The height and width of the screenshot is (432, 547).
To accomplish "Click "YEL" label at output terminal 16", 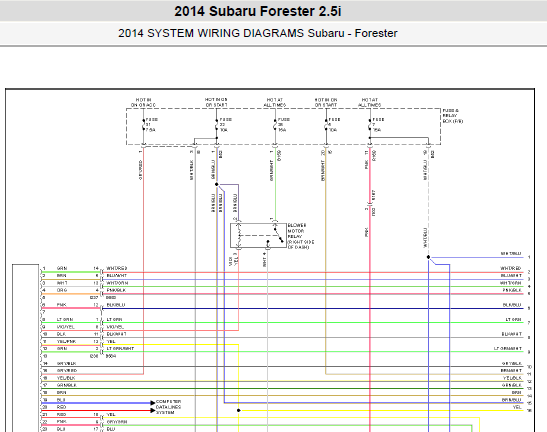I will [517, 407].
